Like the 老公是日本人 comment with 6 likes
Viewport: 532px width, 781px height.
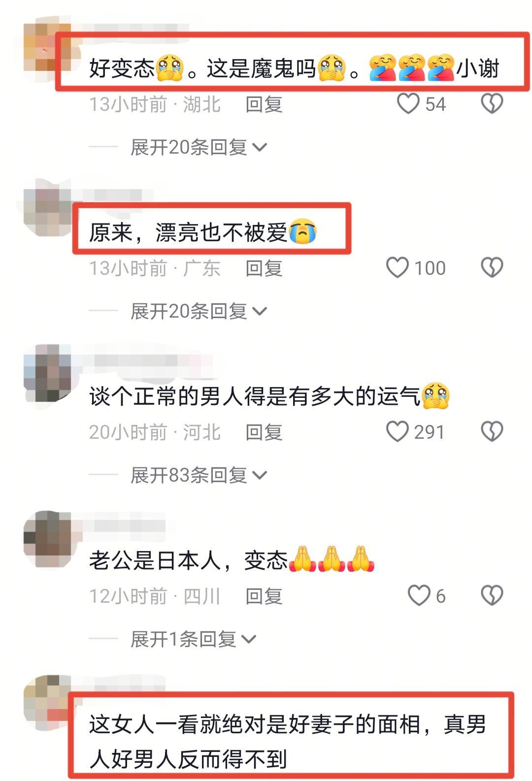419,596
